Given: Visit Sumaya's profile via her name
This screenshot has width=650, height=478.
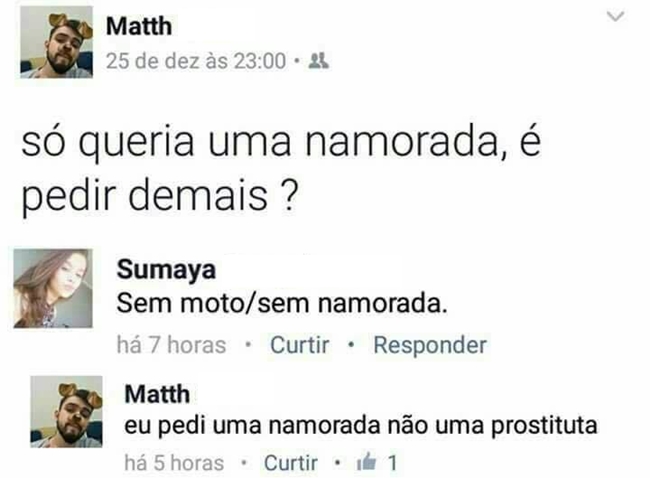Looking at the screenshot, I should [x=166, y=270].
